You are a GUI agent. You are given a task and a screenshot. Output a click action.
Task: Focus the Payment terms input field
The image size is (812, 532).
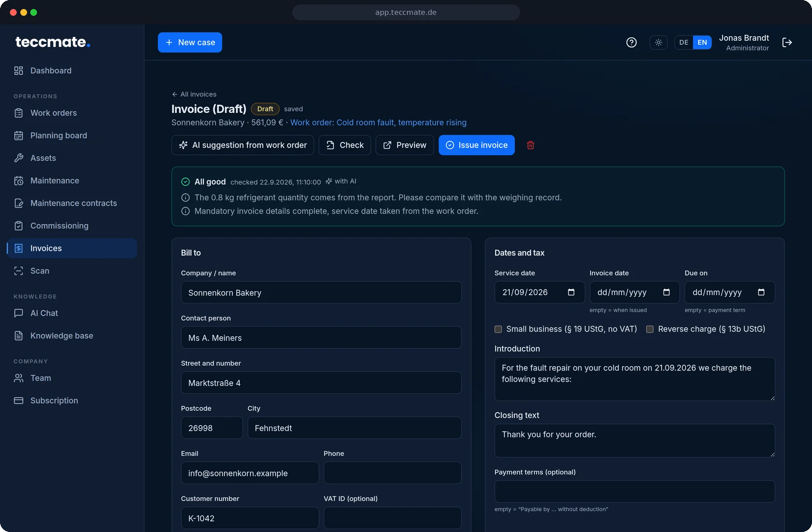pyautogui.click(x=635, y=491)
